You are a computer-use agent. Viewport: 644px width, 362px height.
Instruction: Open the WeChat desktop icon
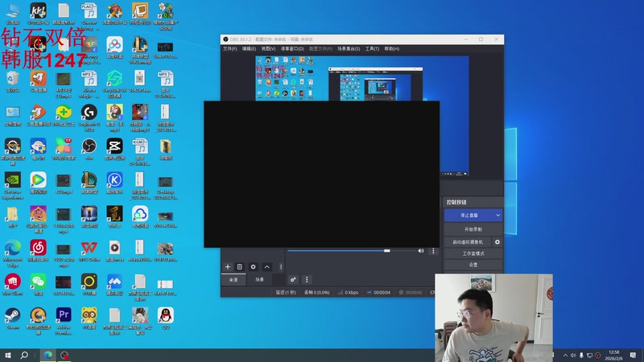pyautogui.click(x=38, y=285)
